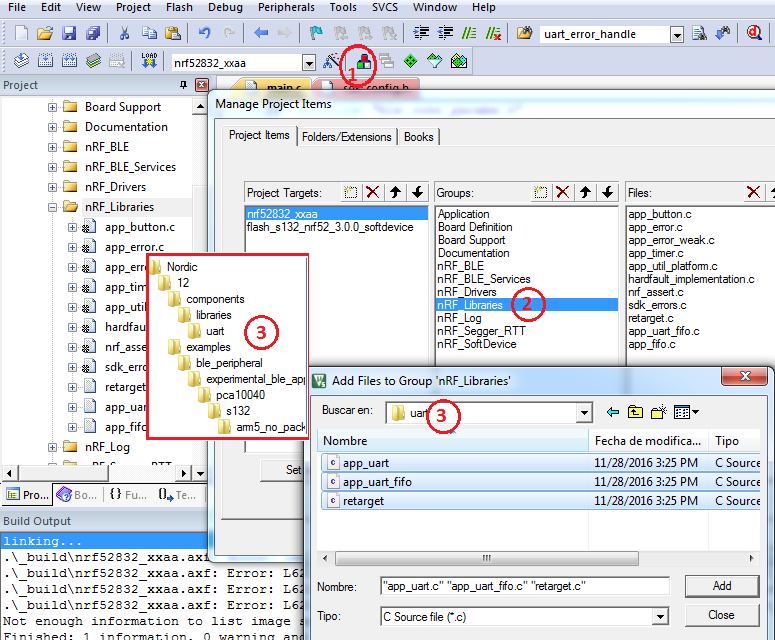Click the Add button

pos(722,586)
